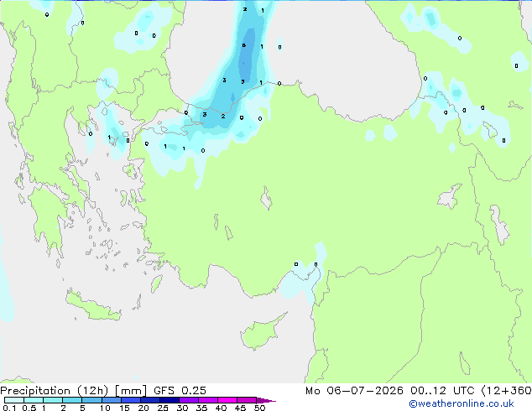Click the '30' legend scale label
This screenshot has width=532, height=411.
pyautogui.click(x=182, y=408)
